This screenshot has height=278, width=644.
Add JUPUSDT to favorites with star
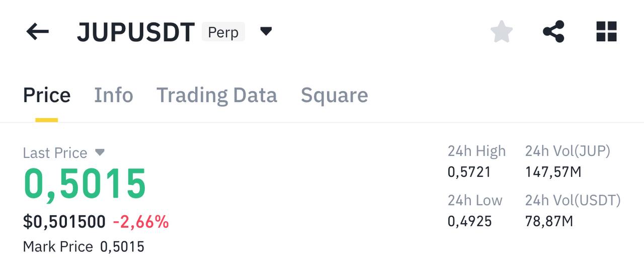click(502, 32)
